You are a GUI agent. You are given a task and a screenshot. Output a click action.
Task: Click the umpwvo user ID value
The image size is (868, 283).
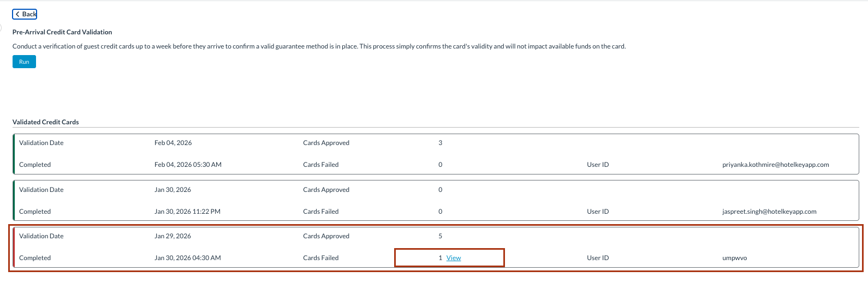(x=734, y=258)
